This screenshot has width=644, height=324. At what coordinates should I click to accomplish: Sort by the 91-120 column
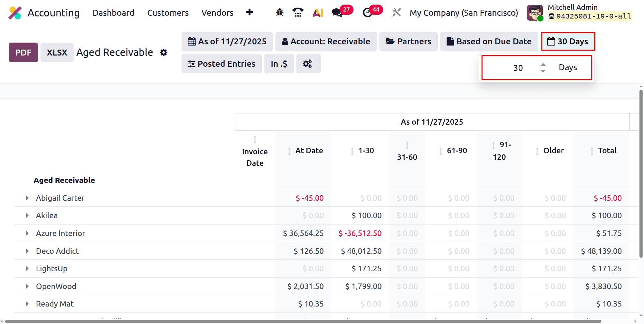[x=494, y=145]
